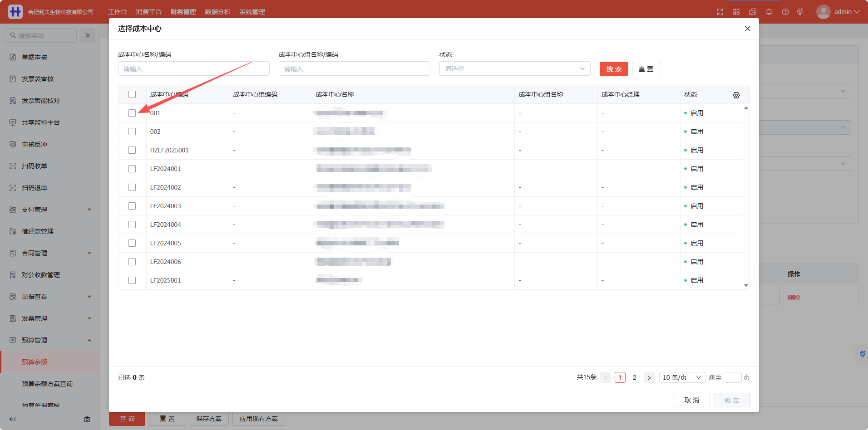Click the 成本中心组名称/编码 input field

coord(355,68)
